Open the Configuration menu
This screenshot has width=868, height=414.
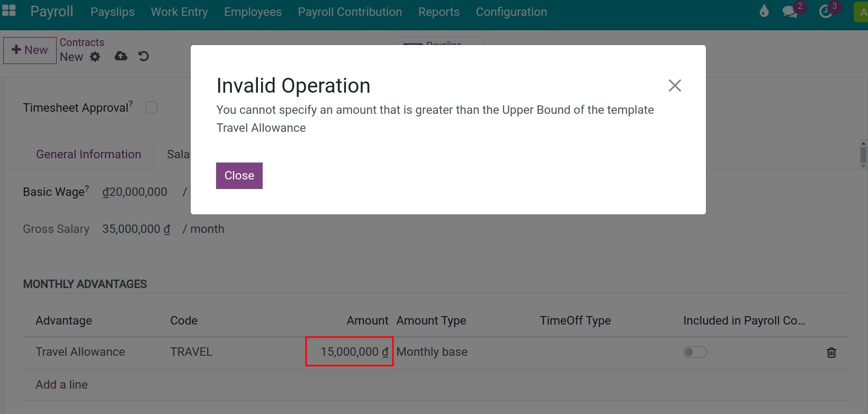coord(511,12)
